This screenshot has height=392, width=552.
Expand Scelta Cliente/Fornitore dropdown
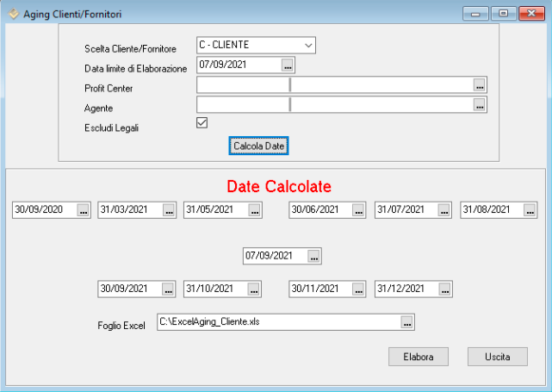point(308,45)
